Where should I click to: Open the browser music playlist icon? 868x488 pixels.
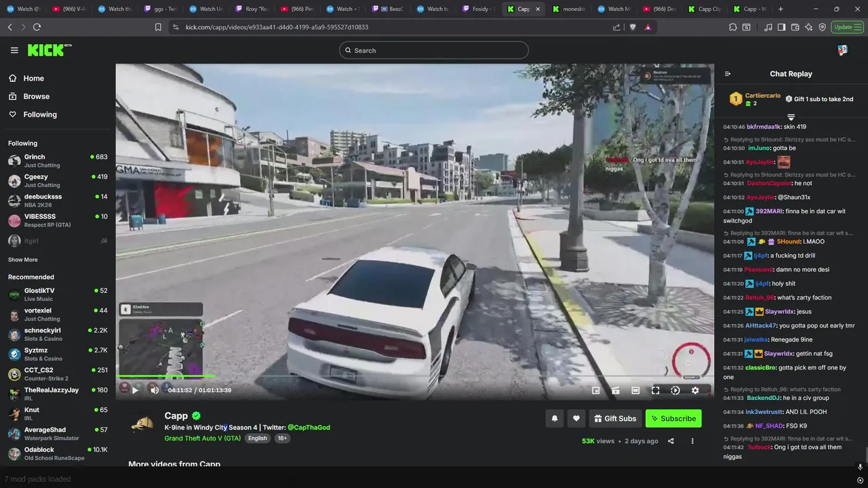point(768,27)
